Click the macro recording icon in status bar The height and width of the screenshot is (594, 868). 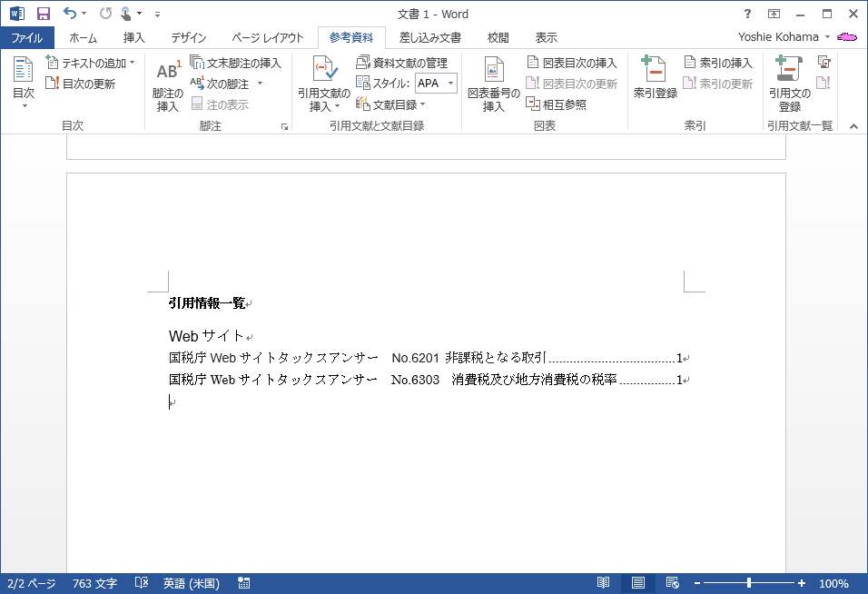pyautogui.click(x=243, y=583)
